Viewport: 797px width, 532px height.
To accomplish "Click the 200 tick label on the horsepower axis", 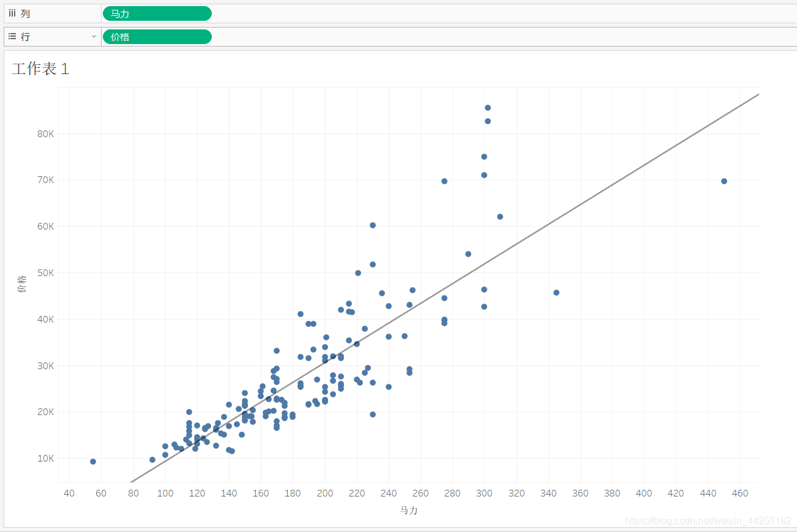I will click(x=325, y=493).
